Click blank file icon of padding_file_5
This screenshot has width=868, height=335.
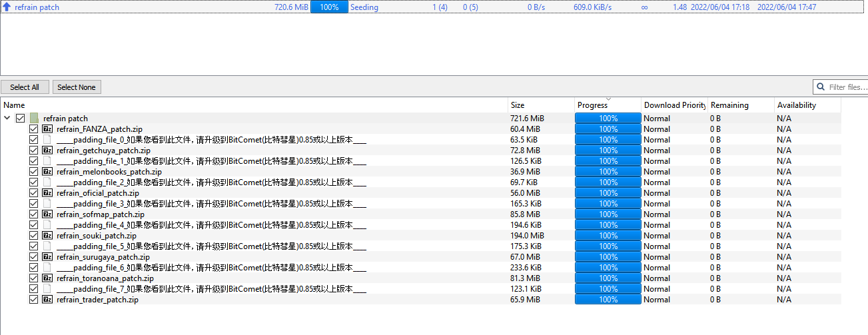coord(47,246)
